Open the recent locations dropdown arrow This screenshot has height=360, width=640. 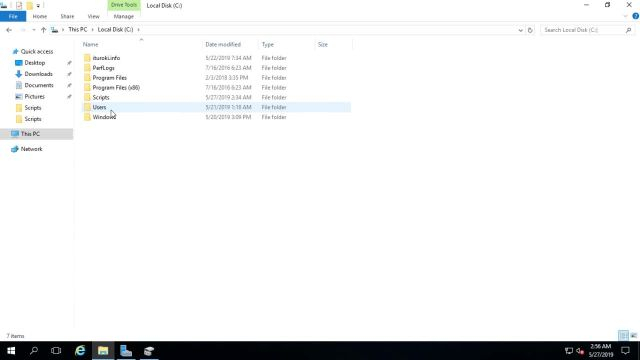click(x=33, y=30)
